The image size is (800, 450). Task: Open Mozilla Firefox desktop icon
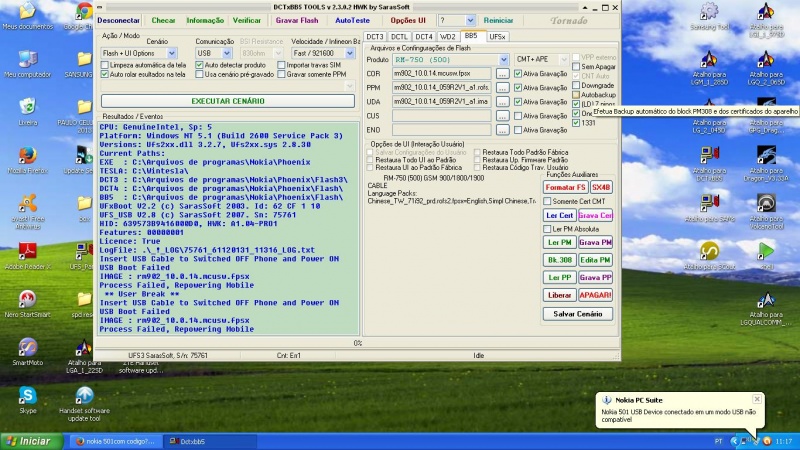(x=28, y=160)
